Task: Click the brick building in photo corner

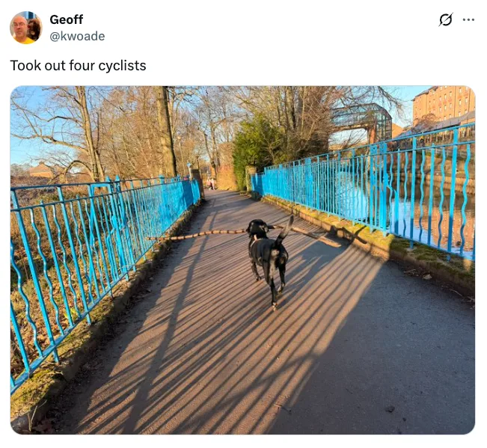Action: point(444,104)
